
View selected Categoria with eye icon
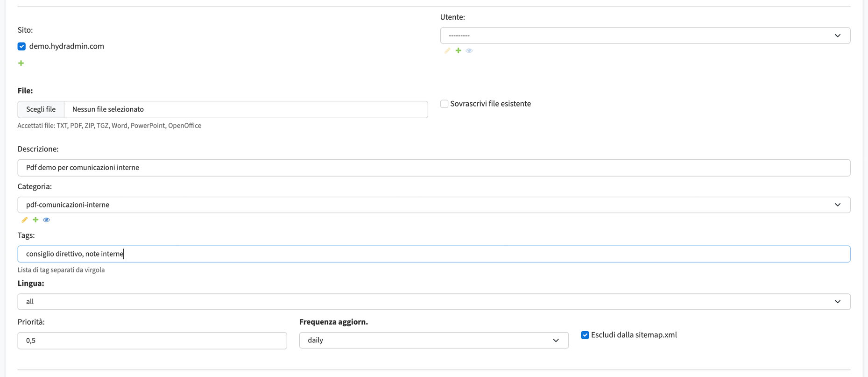tap(46, 220)
